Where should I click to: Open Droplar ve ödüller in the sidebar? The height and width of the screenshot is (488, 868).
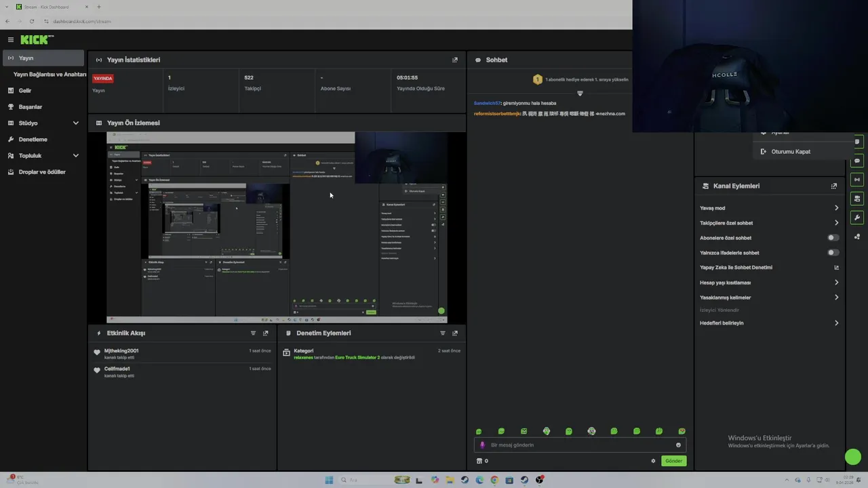click(x=43, y=172)
